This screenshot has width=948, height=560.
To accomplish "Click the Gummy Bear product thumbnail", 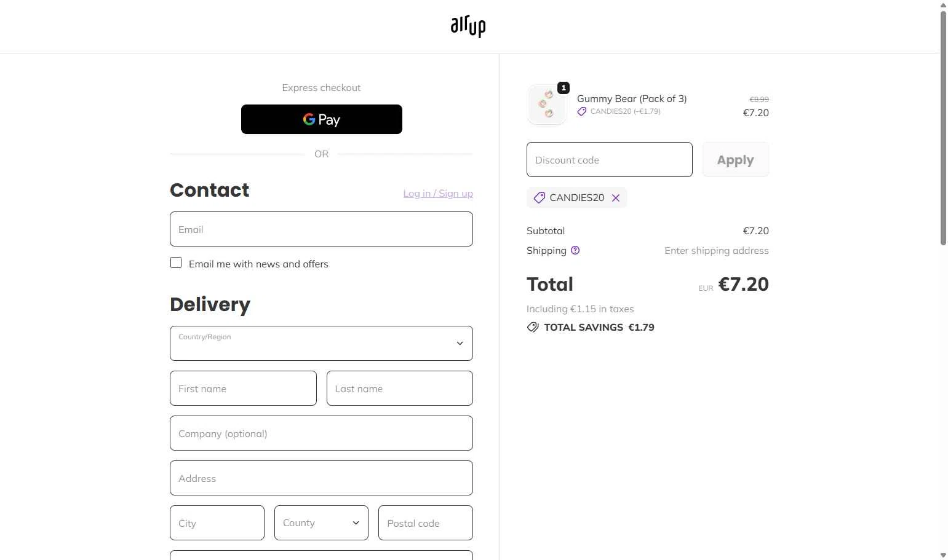I will 546,105.
